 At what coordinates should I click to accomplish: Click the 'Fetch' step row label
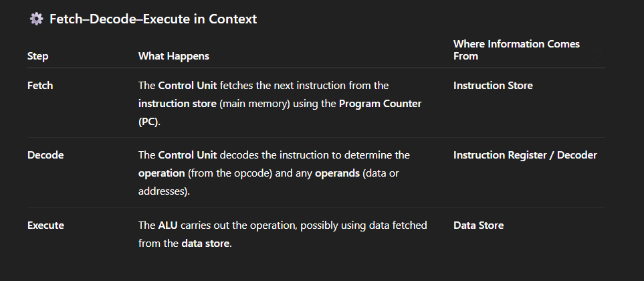(40, 86)
